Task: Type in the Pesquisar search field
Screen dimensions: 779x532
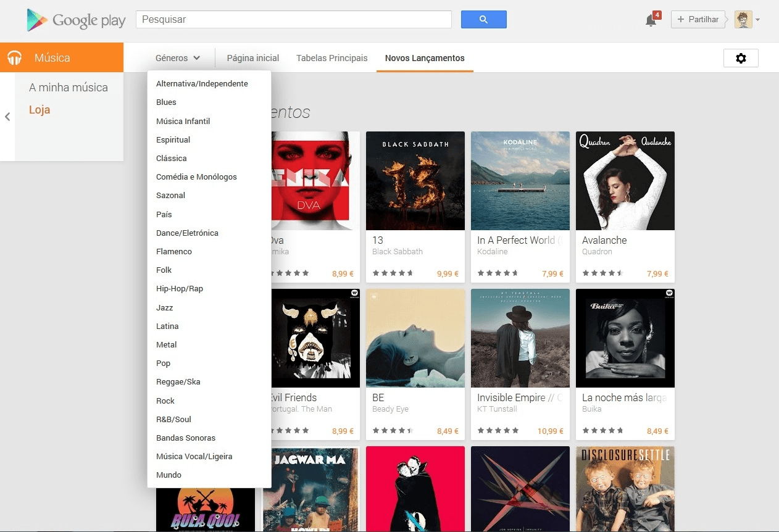Action: [293, 20]
